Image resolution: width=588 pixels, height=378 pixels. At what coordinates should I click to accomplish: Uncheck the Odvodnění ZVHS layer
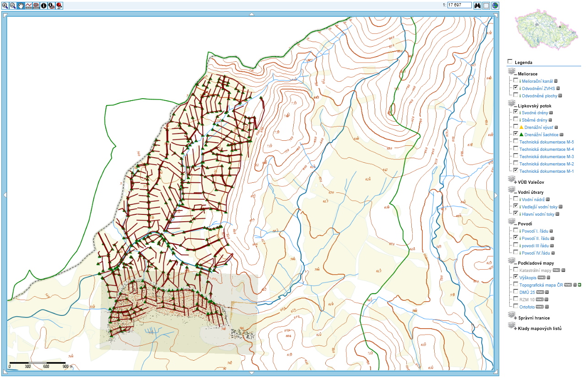pos(516,88)
